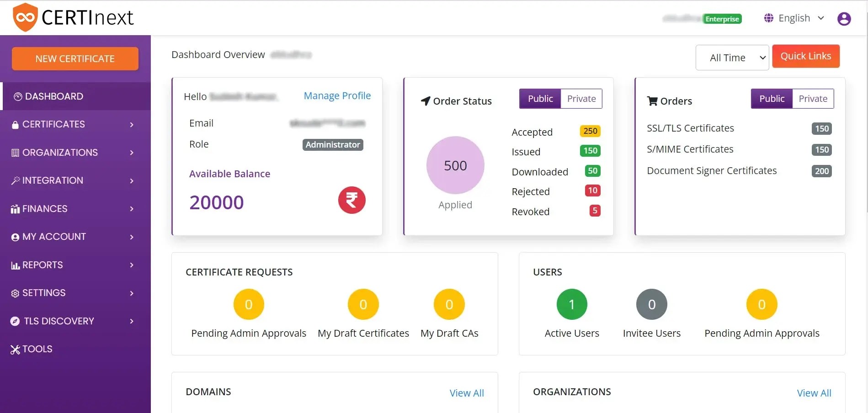
Task: Switch Order Status to Public
Action: (540, 99)
